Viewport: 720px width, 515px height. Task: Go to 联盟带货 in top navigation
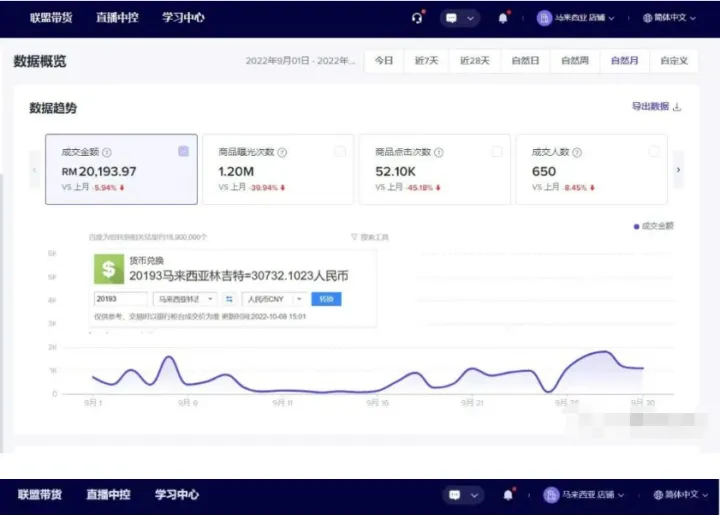pos(51,17)
